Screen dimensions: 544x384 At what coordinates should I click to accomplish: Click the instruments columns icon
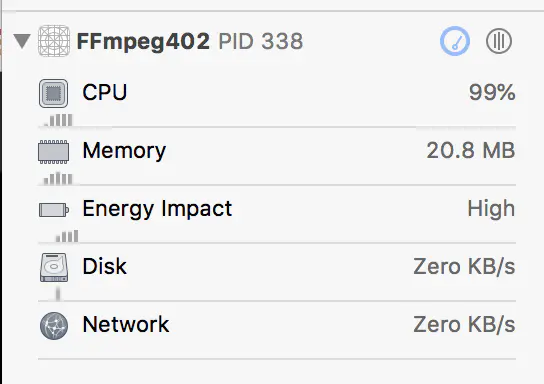tap(499, 41)
